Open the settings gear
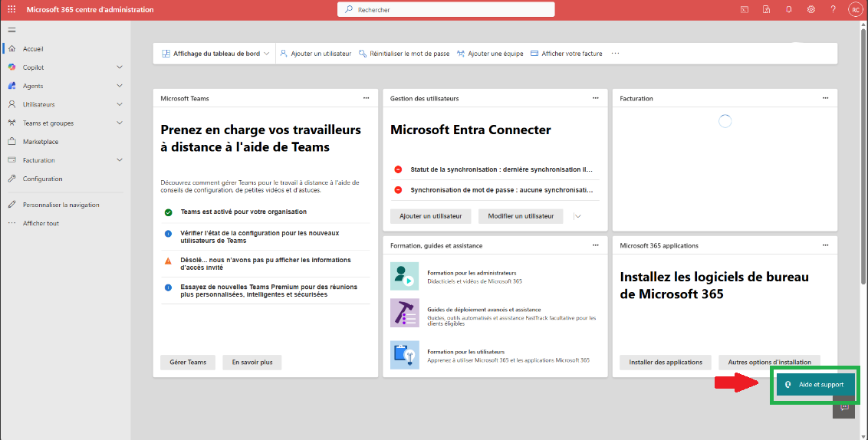Image resolution: width=868 pixels, height=440 pixels. pos(811,9)
